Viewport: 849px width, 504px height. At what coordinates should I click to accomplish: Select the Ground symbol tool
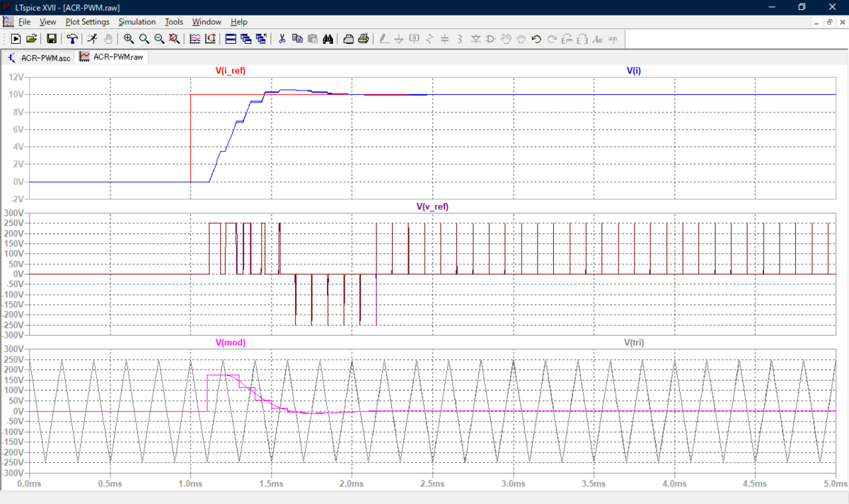tap(399, 39)
